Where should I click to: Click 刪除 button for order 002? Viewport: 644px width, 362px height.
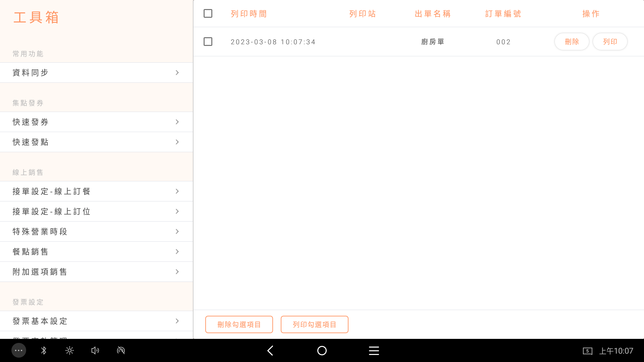[x=572, y=42]
